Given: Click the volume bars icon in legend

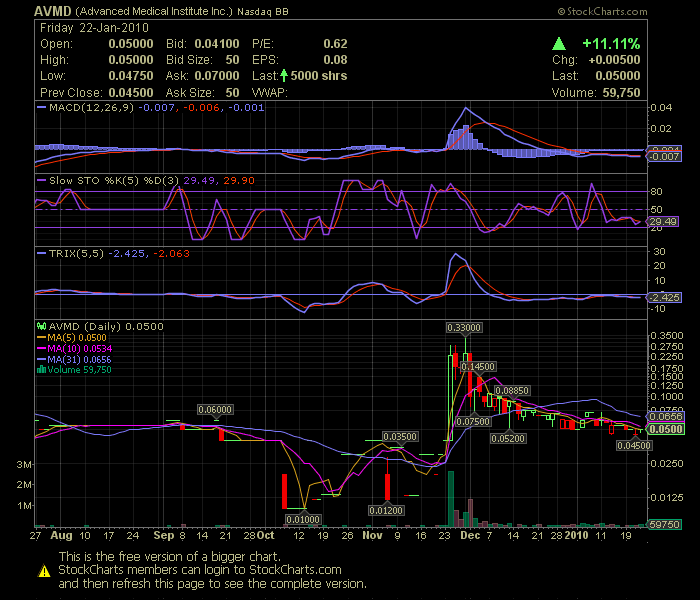Looking at the screenshot, I should [41, 370].
